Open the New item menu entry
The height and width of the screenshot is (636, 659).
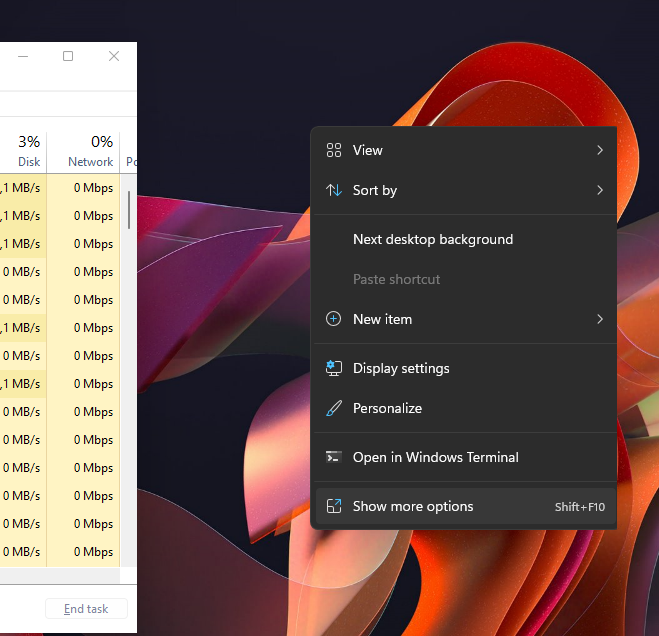466,319
